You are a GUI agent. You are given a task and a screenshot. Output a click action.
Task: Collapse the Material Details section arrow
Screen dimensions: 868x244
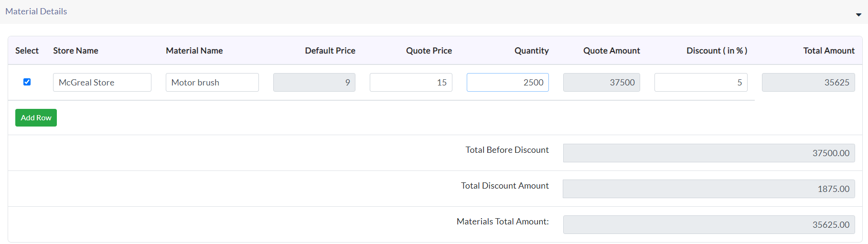(x=858, y=15)
